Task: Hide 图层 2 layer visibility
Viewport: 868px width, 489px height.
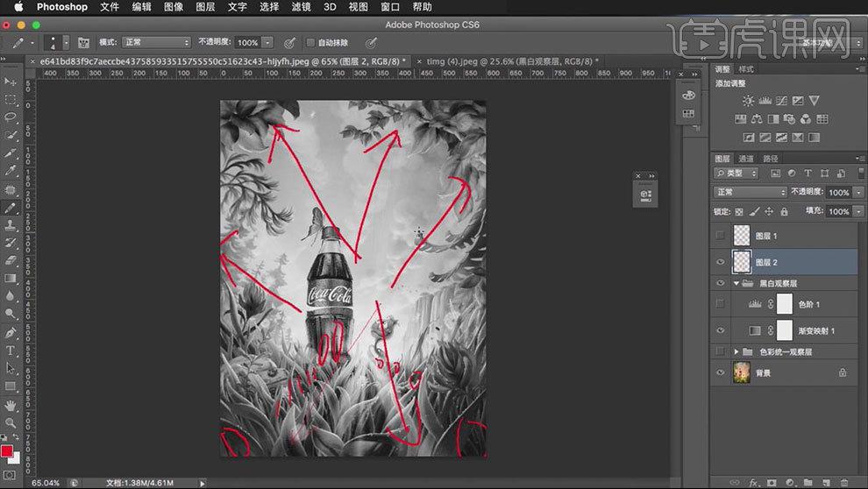Action: click(720, 262)
